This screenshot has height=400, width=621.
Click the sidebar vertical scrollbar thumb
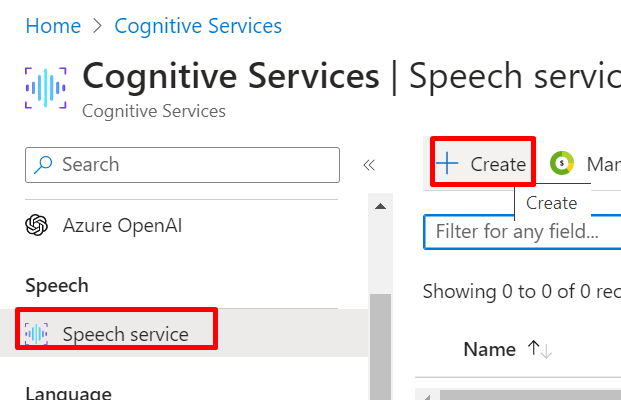(x=381, y=347)
